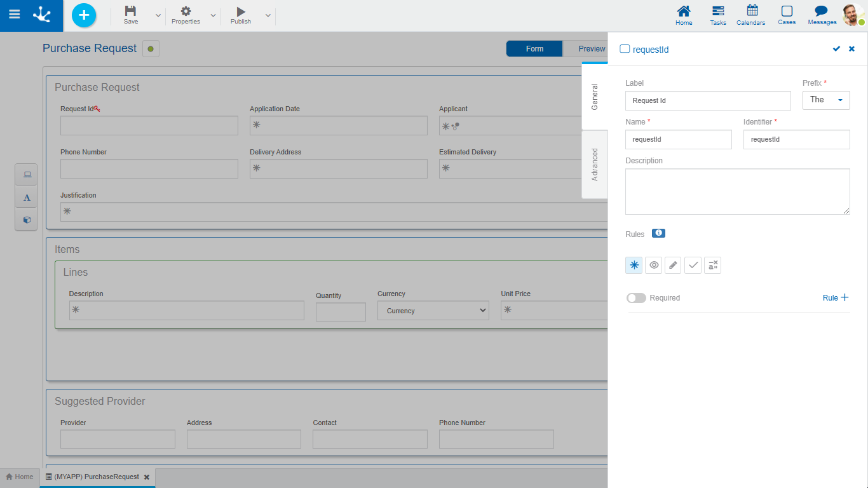Click the Publish play icon
This screenshot has height=488, width=868.
click(240, 11)
